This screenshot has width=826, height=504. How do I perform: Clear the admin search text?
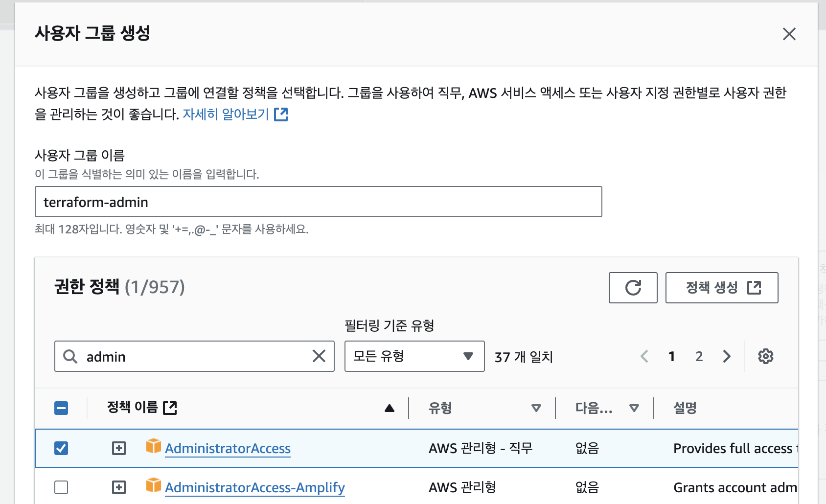coord(319,356)
